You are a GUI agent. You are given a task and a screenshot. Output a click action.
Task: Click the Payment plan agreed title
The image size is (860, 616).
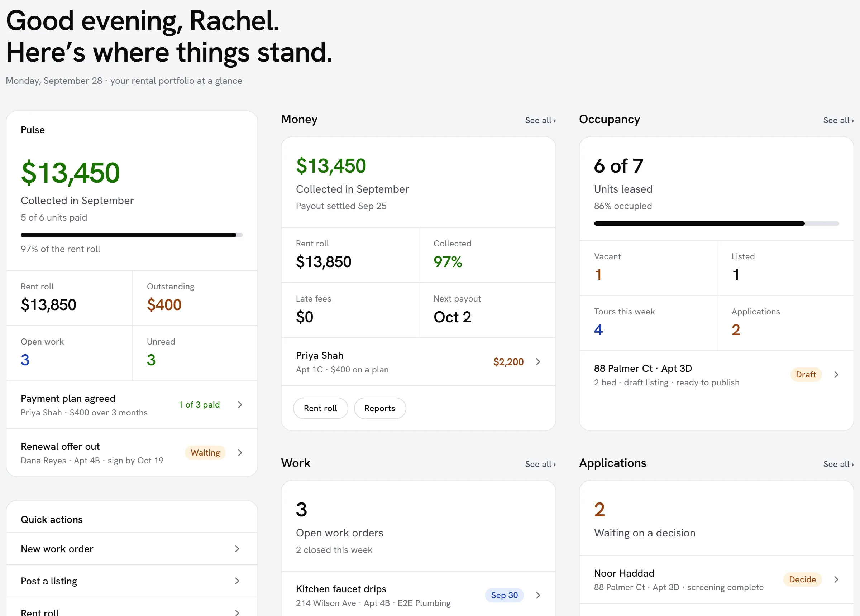68,398
